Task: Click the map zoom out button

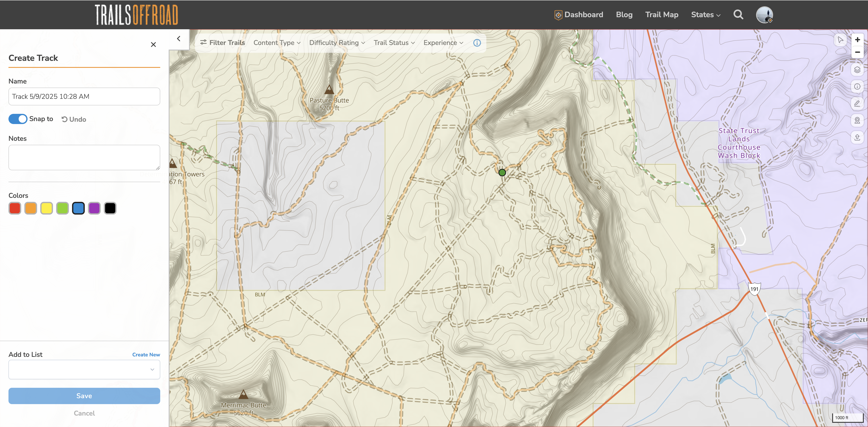Action: click(x=857, y=52)
